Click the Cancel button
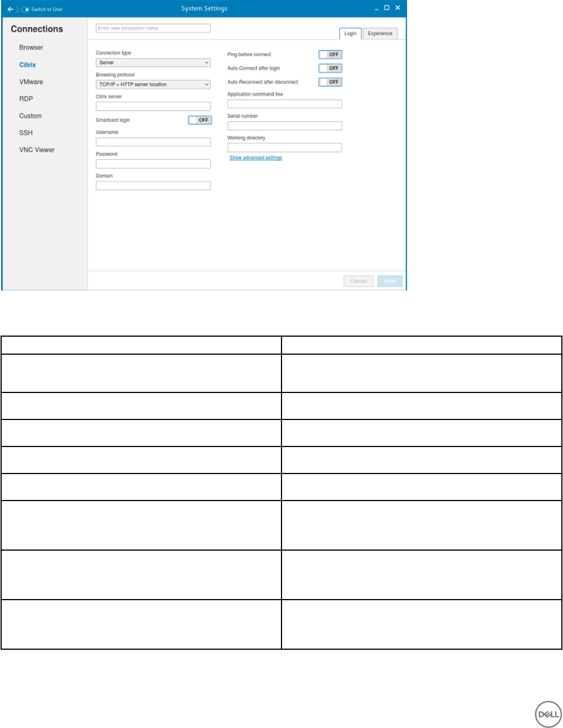The width and height of the screenshot is (563, 728). [359, 281]
